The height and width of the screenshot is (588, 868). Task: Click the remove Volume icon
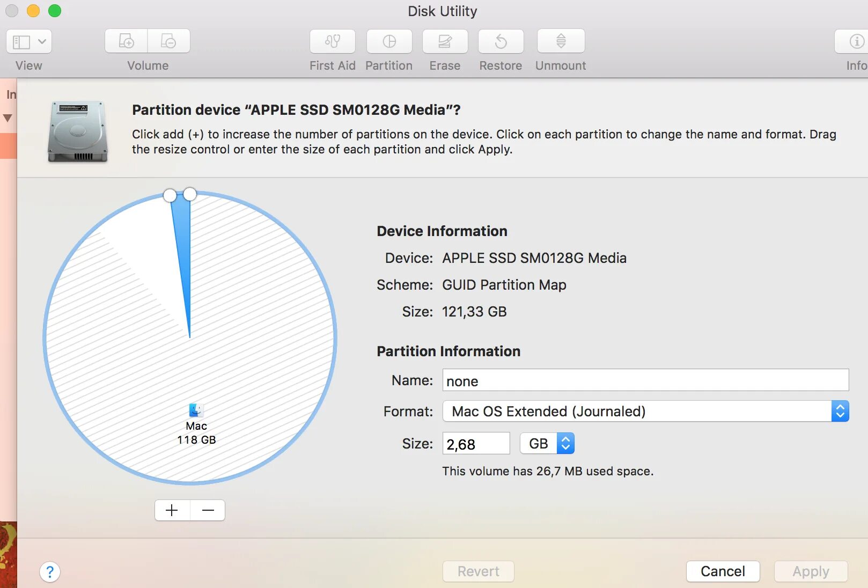coord(168,41)
